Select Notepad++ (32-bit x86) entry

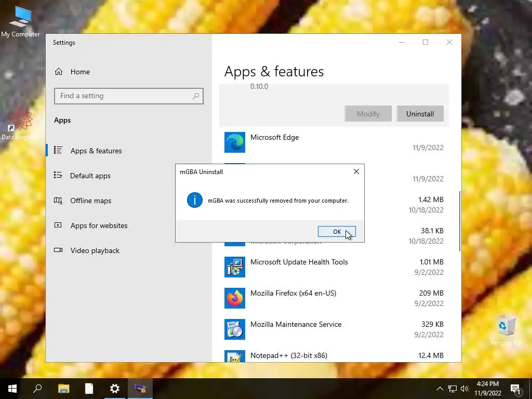click(x=289, y=355)
